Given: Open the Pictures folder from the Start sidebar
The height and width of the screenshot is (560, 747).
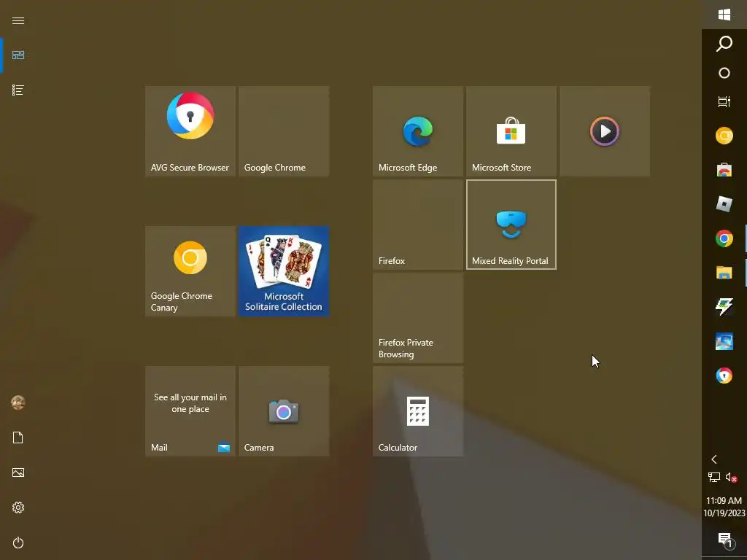Looking at the screenshot, I should coord(18,472).
